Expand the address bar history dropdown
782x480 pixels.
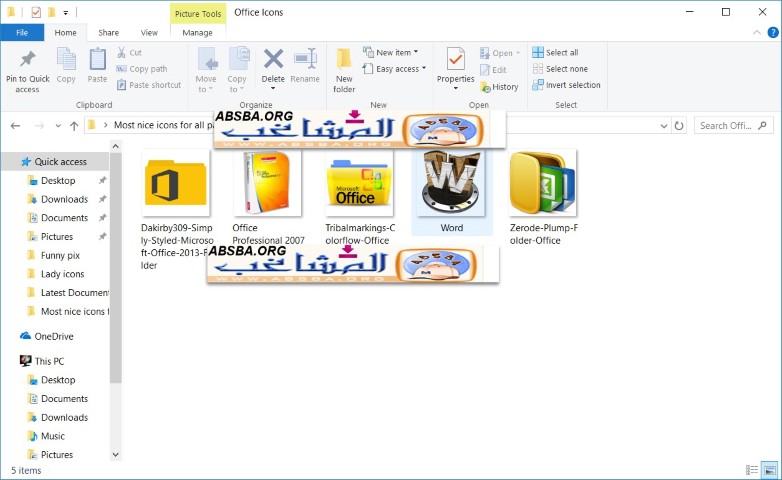tap(664, 126)
